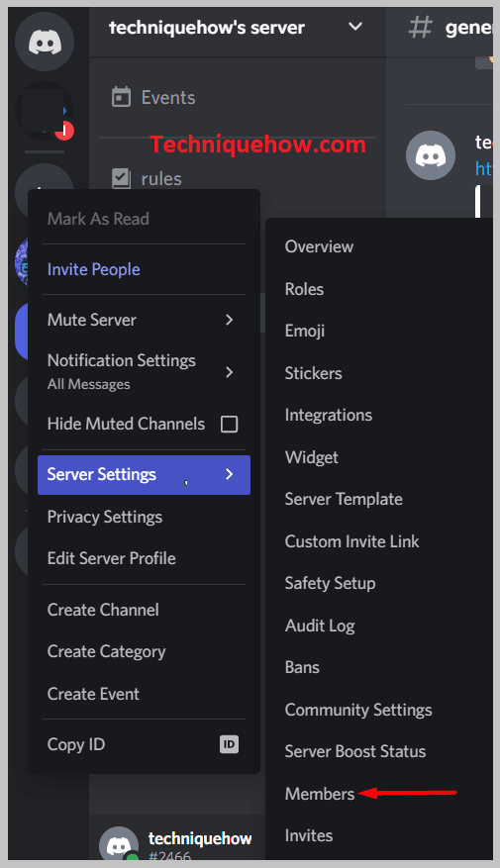The height and width of the screenshot is (868, 500).
Task: Select Copy ID menu item
Action: (144, 744)
